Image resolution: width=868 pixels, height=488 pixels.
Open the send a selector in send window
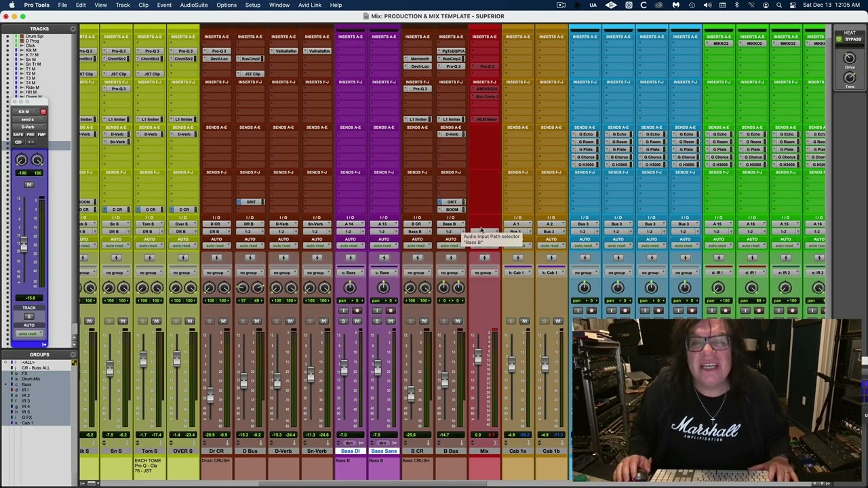(28, 119)
